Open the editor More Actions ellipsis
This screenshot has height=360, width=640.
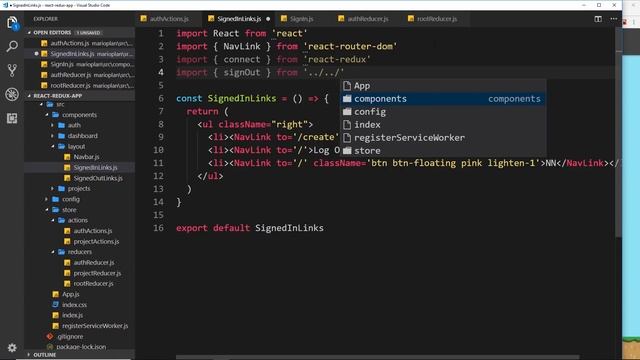click(x=613, y=19)
